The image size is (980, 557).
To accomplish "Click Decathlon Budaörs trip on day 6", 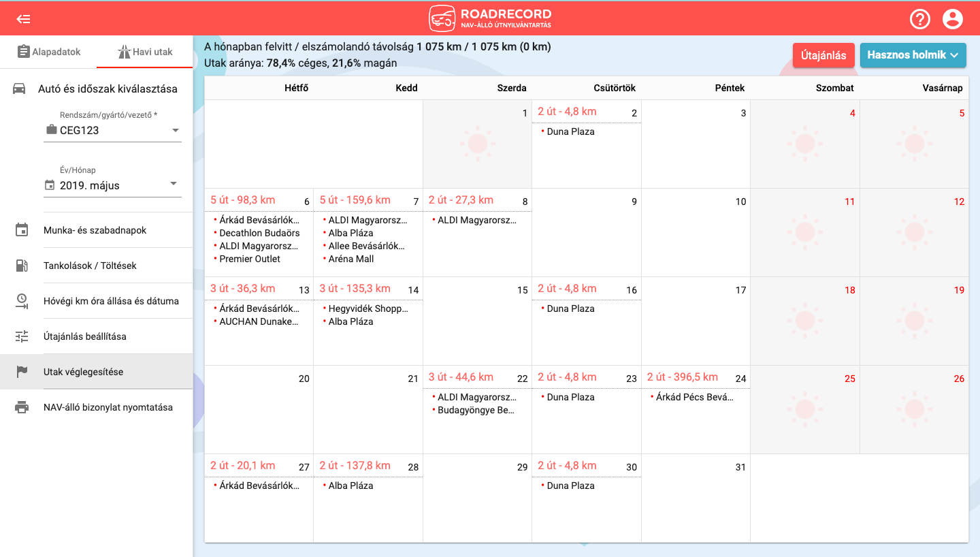I will (259, 233).
